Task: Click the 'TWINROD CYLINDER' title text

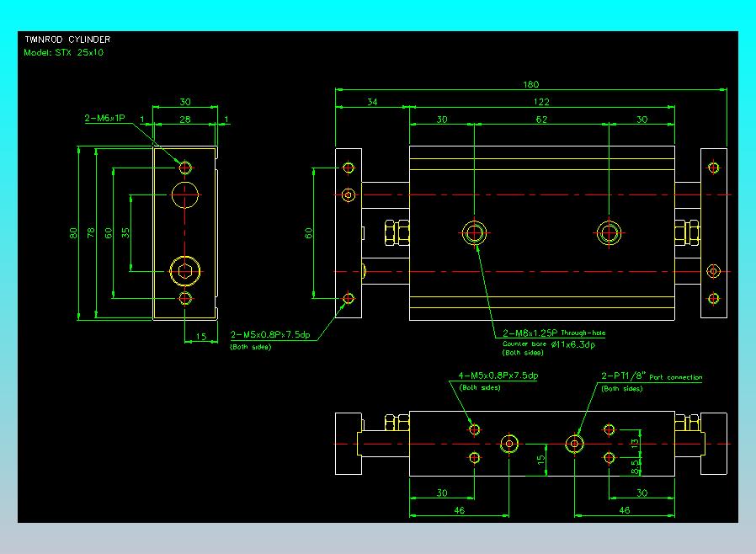Action: coord(67,40)
